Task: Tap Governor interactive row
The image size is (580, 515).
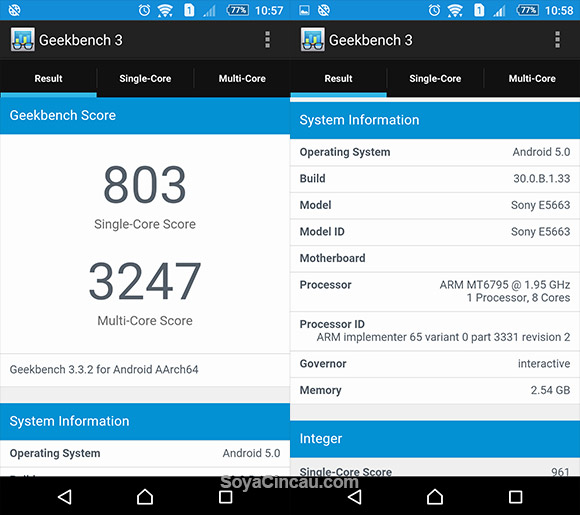Action: pyautogui.click(x=435, y=364)
